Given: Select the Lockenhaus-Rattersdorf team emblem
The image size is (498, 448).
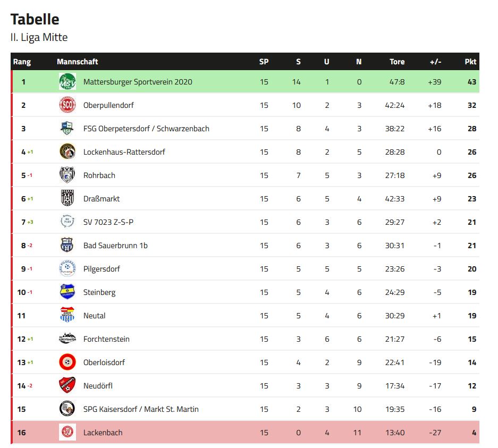Looking at the screenshot, I should tap(67, 152).
